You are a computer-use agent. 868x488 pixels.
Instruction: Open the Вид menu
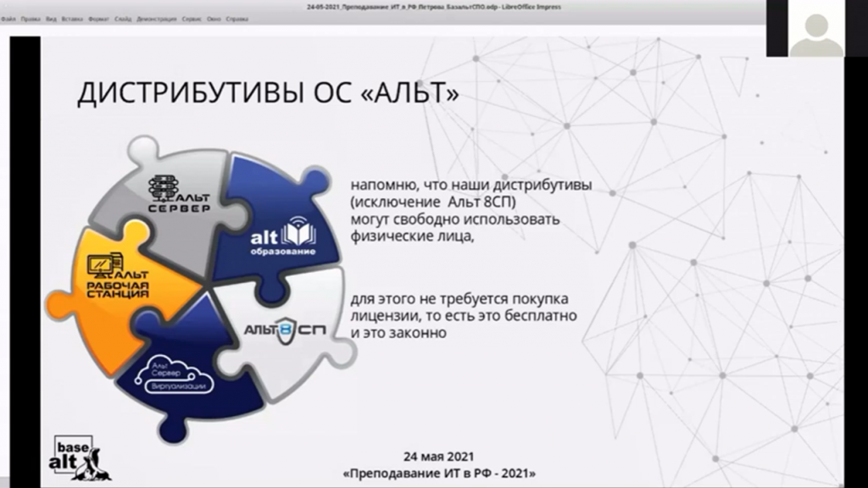coord(51,19)
